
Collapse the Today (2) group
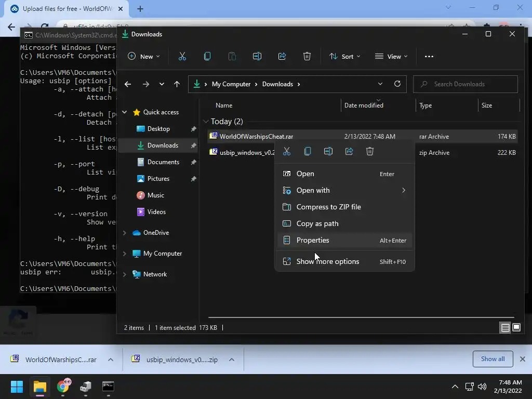click(205, 122)
